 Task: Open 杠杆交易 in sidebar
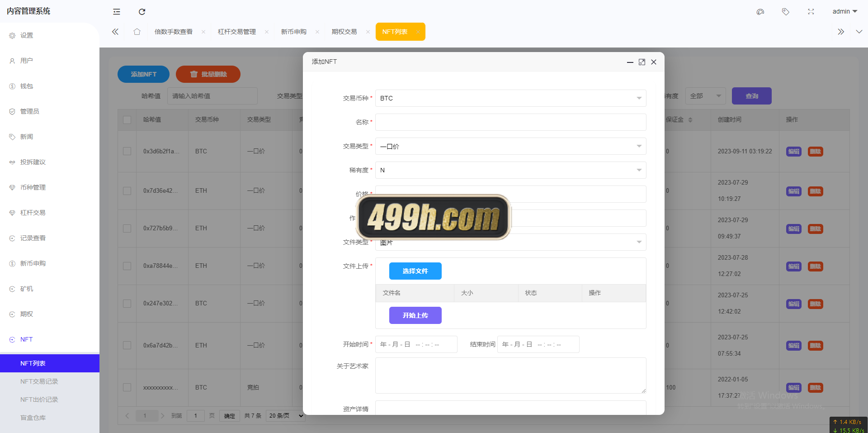pyautogui.click(x=50, y=213)
